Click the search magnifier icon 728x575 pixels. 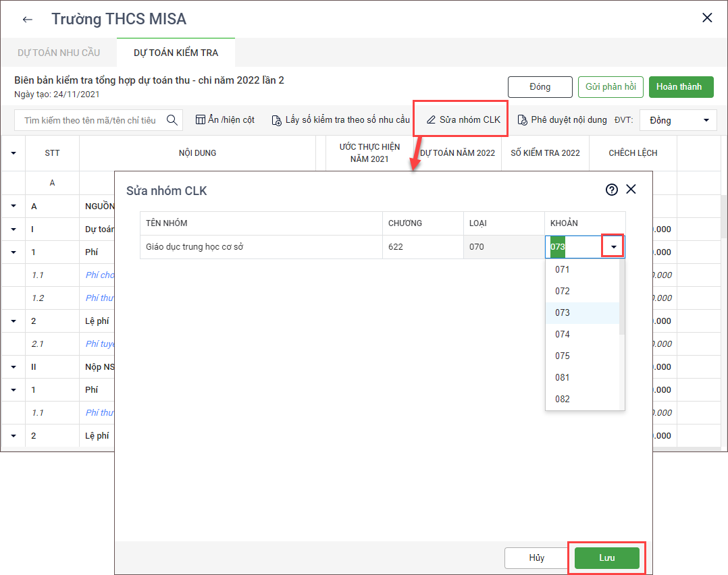[x=172, y=120]
